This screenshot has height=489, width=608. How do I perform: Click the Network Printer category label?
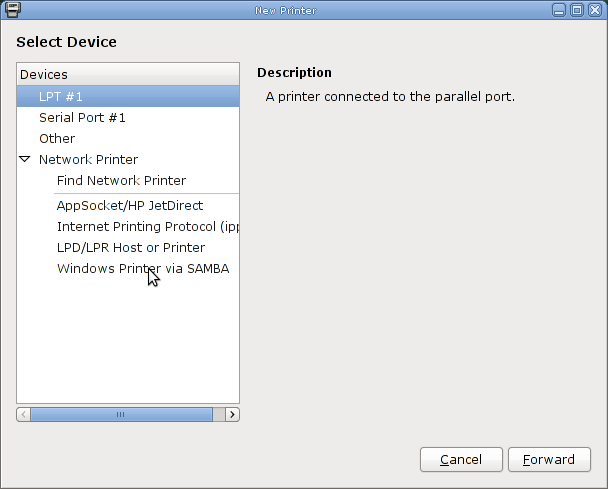[x=88, y=159]
